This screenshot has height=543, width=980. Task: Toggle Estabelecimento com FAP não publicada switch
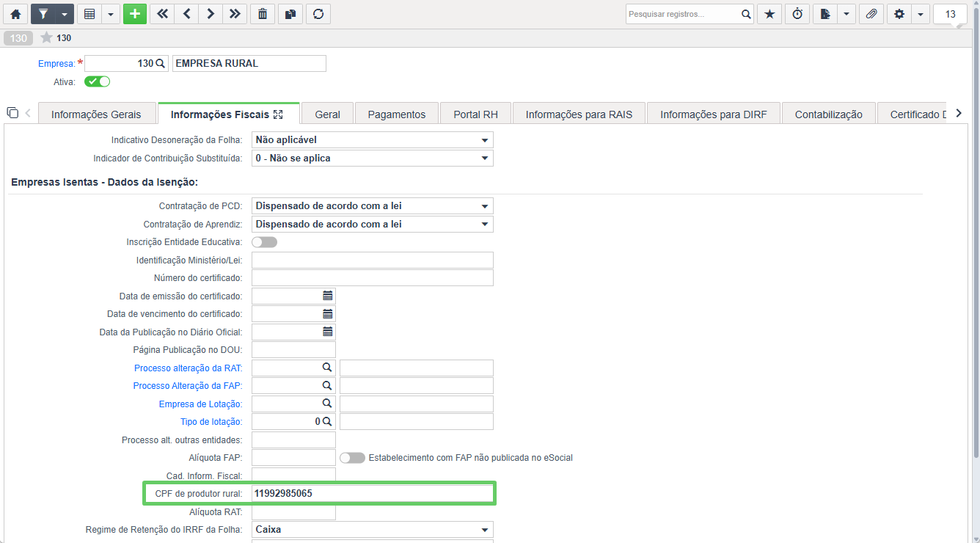point(352,458)
